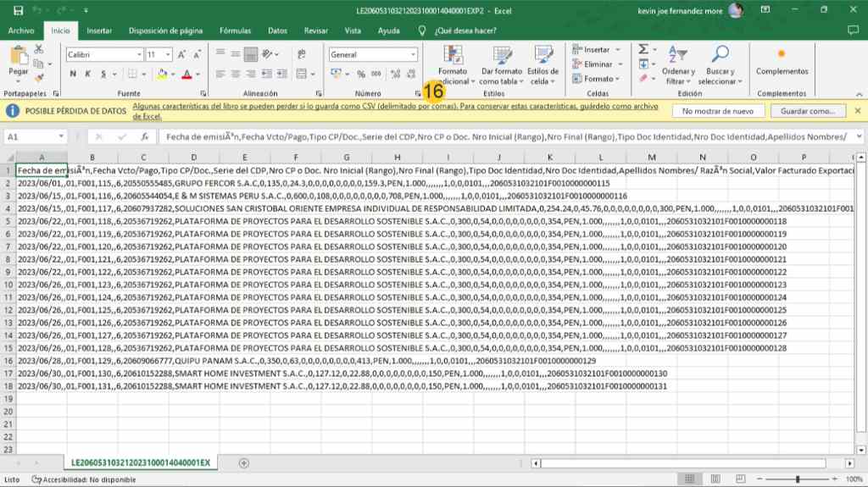The image size is (868, 487).
Task: Open the Fórmulas ribbon tab
Action: tap(235, 30)
